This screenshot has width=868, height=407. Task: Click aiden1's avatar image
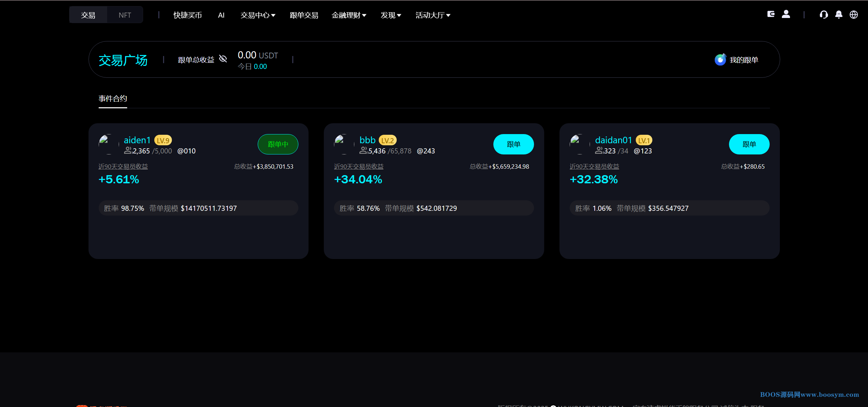pos(108,144)
